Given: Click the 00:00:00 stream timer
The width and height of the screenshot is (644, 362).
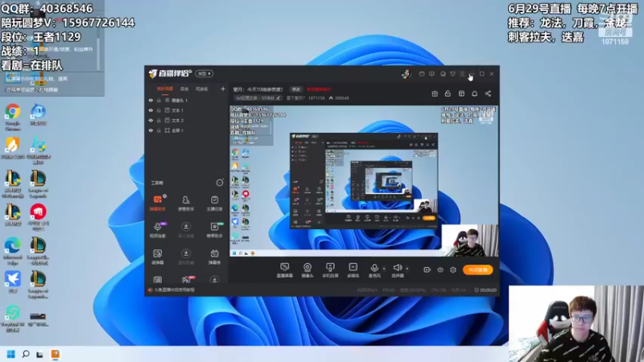Looking at the screenshot, I should click(486, 290).
